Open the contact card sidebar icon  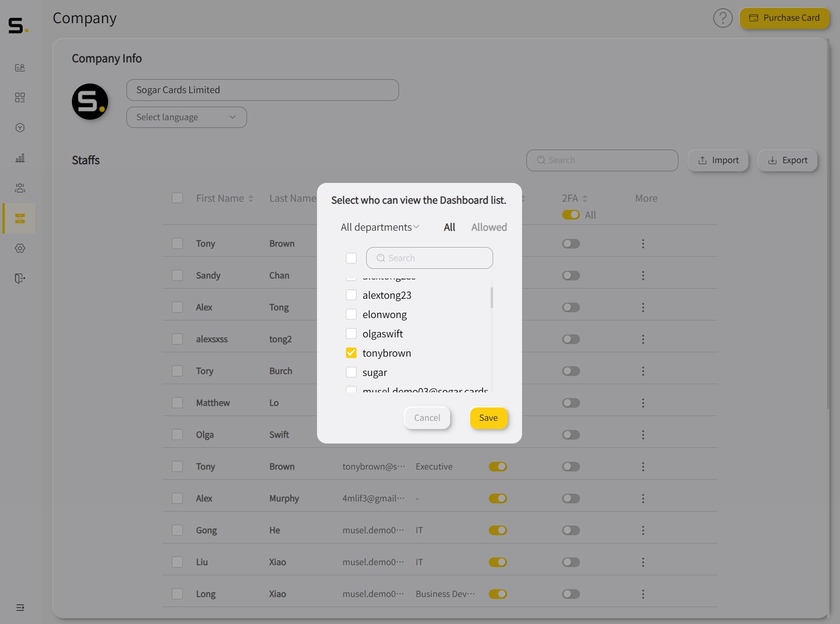[x=20, y=68]
